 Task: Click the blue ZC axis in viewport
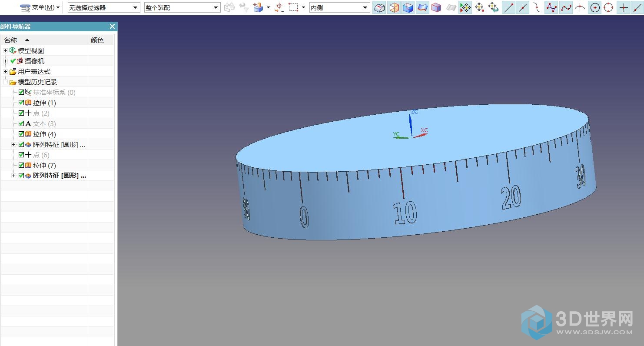(x=411, y=125)
